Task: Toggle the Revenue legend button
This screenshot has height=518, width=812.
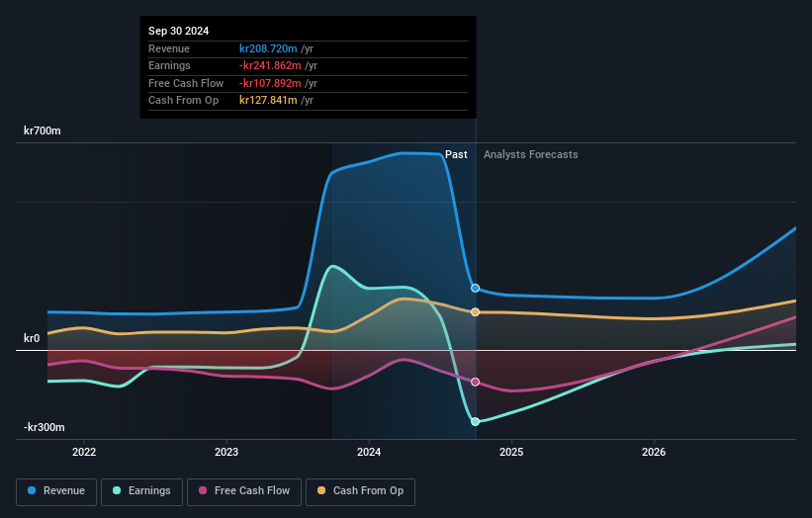Action: pos(56,491)
